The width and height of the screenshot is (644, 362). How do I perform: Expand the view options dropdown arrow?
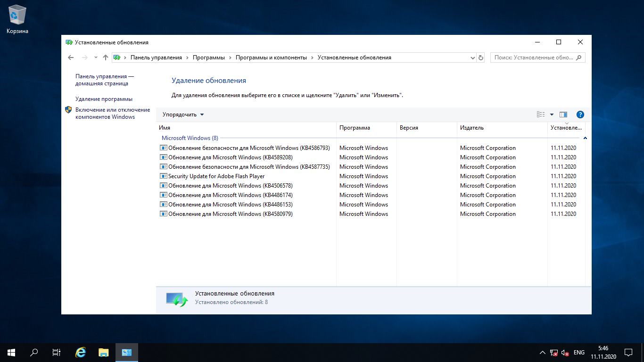552,115
